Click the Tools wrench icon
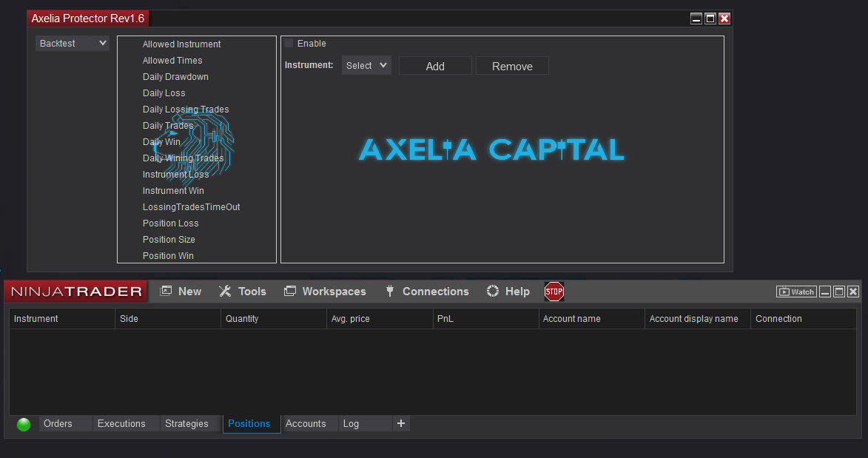 (x=225, y=291)
